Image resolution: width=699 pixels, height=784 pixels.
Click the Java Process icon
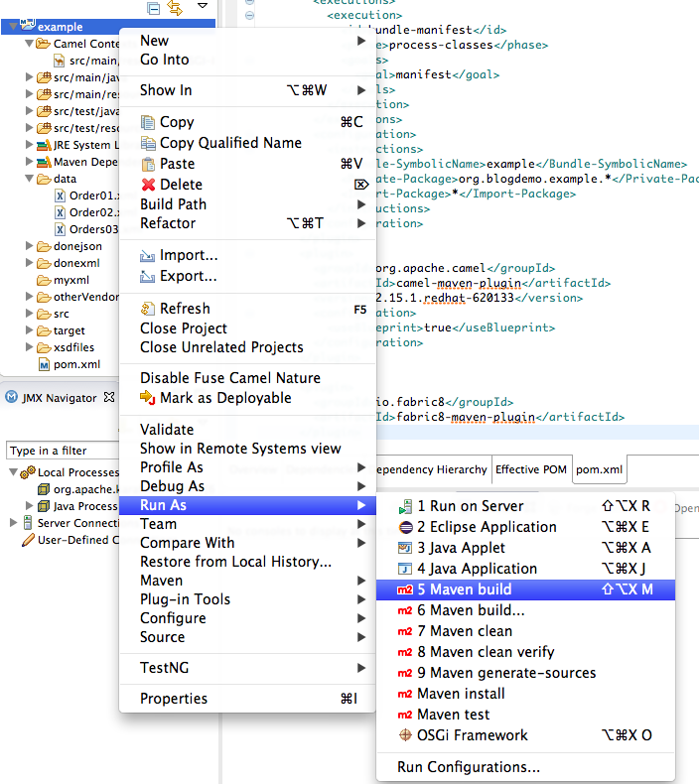pyautogui.click(x=44, y=506)
